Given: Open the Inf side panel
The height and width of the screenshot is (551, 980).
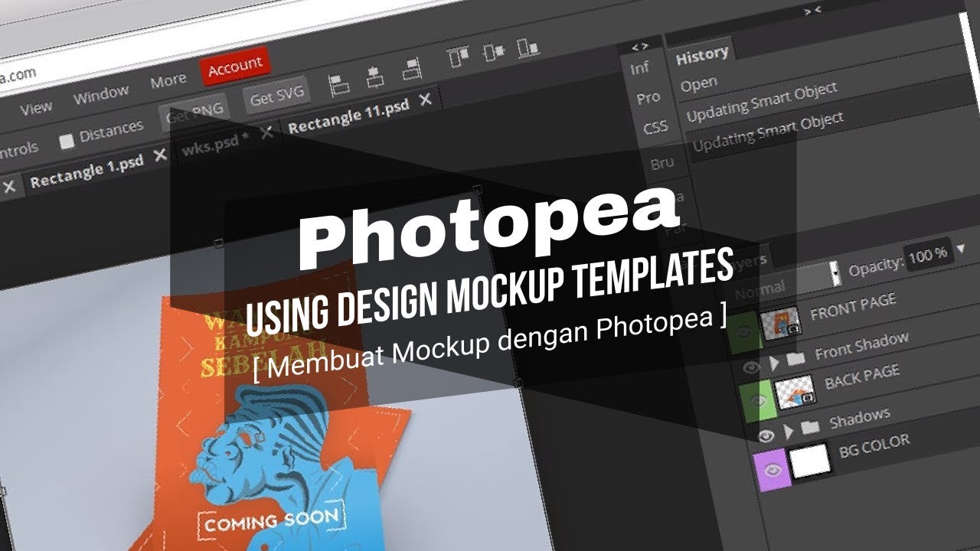Looking at the screenshot, I should [x=640, y=68].
